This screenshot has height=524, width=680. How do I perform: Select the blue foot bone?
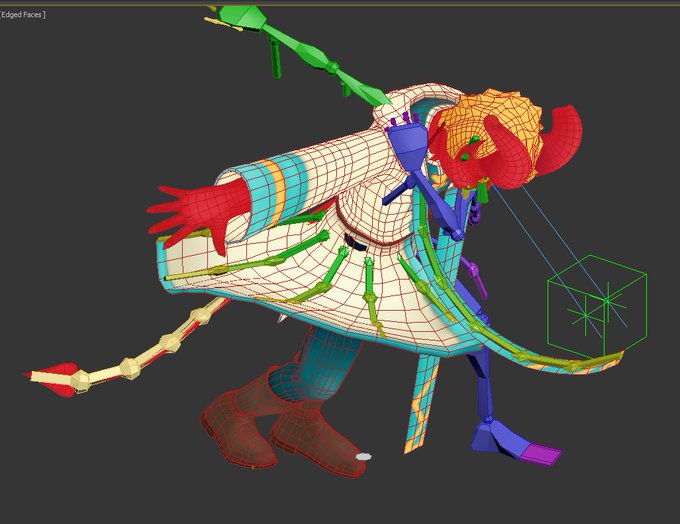tap(497, 438)
